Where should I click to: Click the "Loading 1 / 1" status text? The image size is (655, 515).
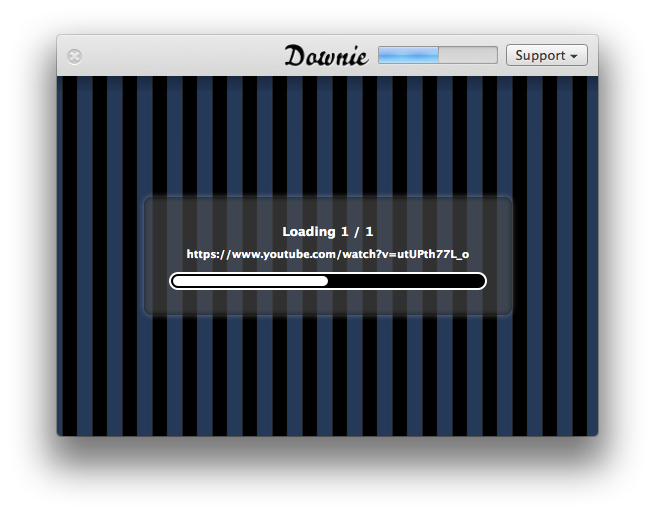click(328, 232)
